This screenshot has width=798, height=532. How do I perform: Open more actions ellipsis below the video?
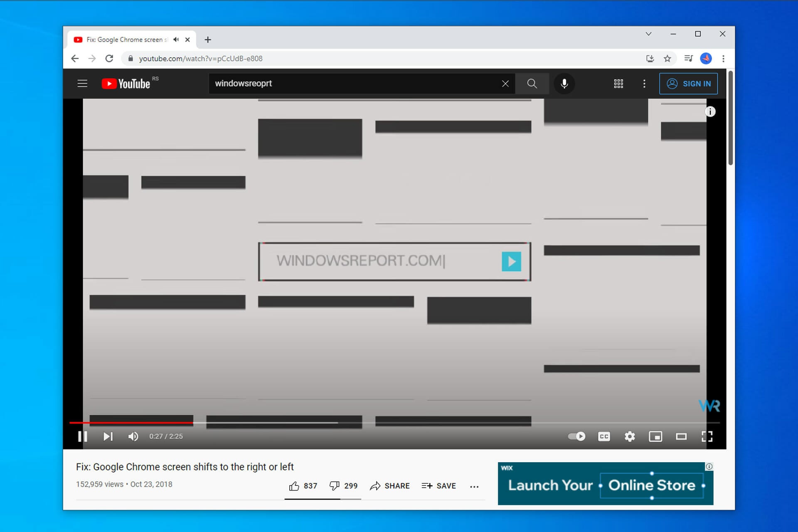point(474,486)
